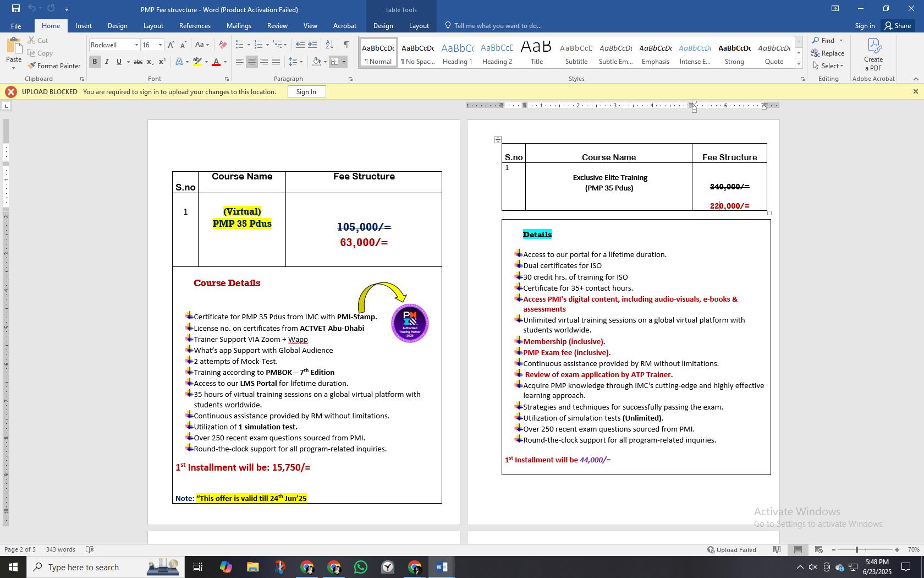The height and width of the screenshot is (578, 924).
Task: Open borders dropdown arrow
Action: pos(344,62)
